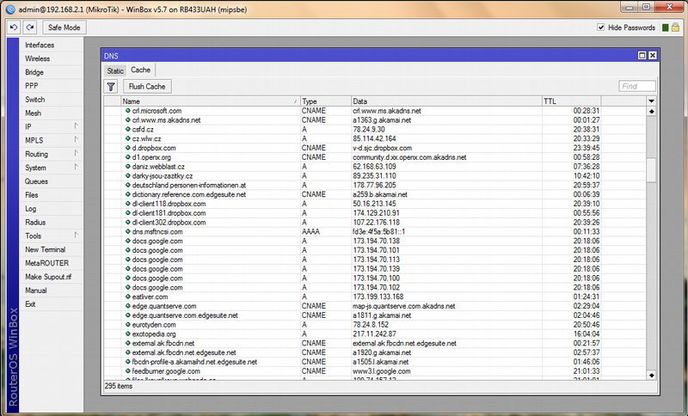This screenshot has width=688, height=416.
Task: Focus the Find search field
Action: tap(637, 86)
